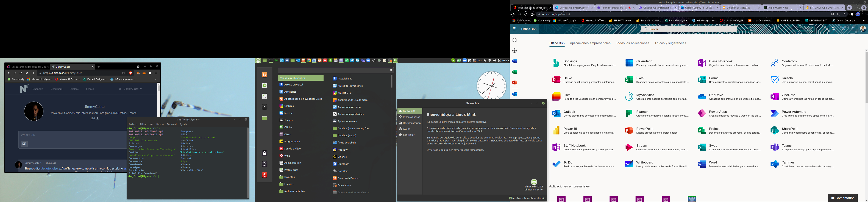Open the JimmyCoste account dropdown on noise.cash
The image size is (868, 202).
[x=133, y=89]
